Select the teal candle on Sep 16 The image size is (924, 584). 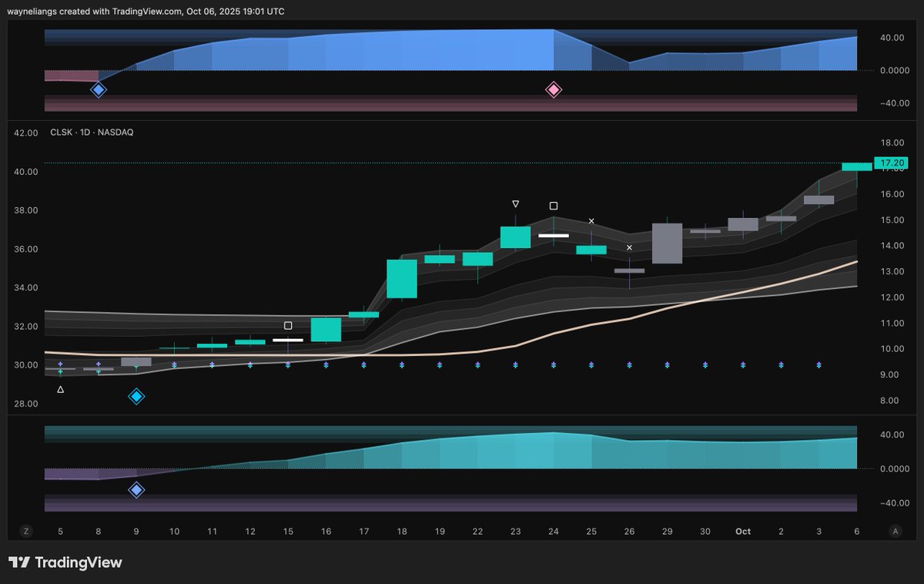tap(326, 330)
